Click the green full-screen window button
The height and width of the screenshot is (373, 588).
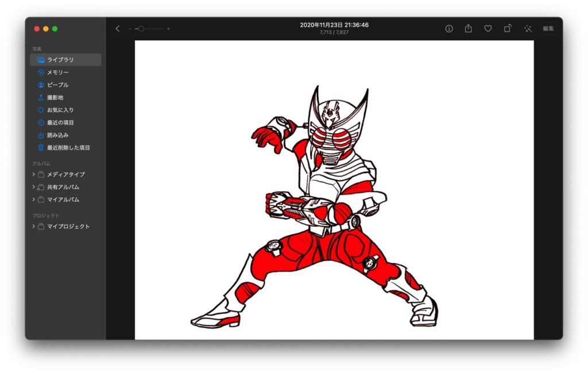click(x=55, y=29)
